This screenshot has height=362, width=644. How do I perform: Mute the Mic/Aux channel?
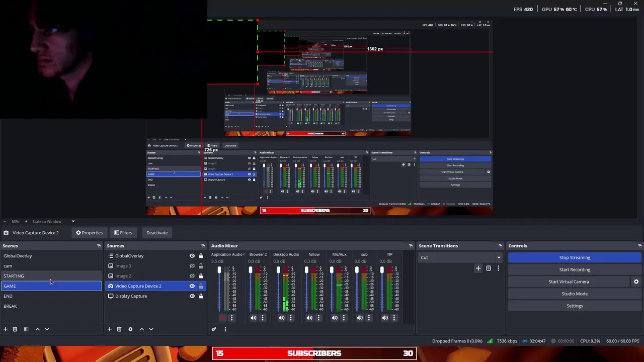click(335, 318)
